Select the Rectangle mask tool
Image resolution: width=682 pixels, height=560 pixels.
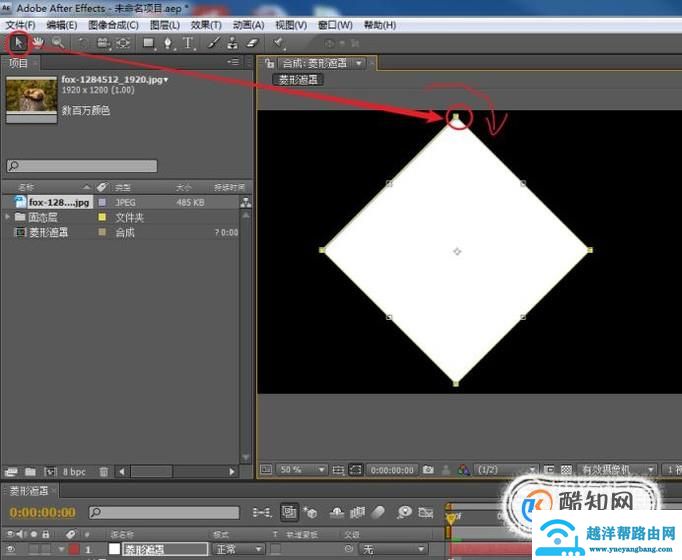click(149, 43)
